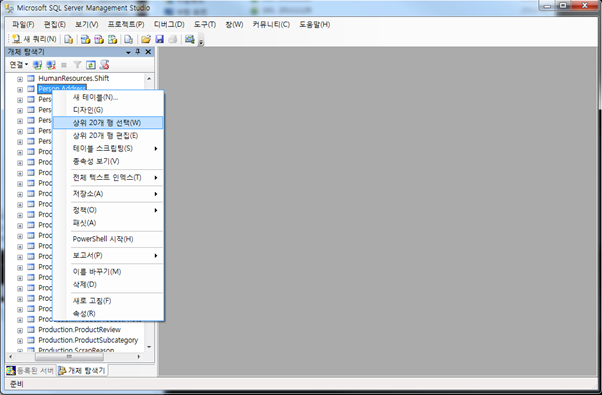Choose 종속성 보기(V) from the context menu
This screenshot has height=395, width=602.
(108, 161)
